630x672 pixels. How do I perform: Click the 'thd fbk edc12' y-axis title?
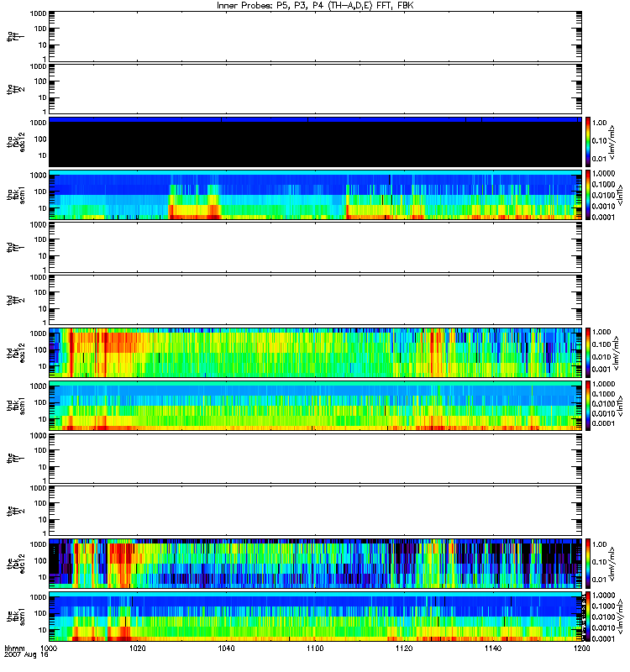click(16, 353)
